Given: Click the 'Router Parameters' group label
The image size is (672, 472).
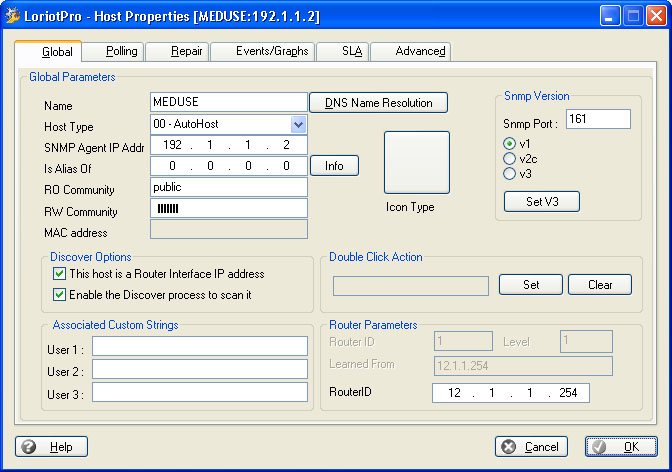Looking at the screenshot, I should point(373,325).
